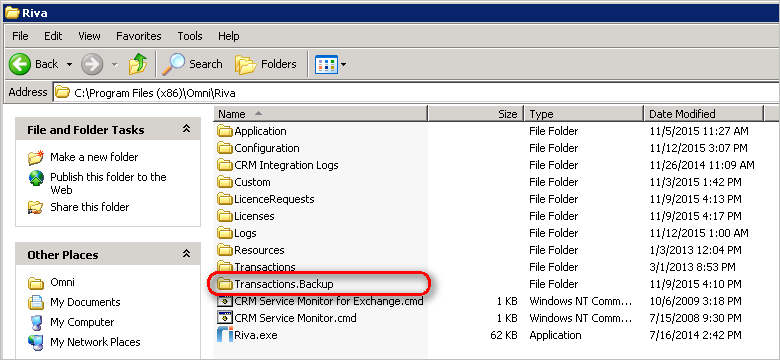Select the CRM Integration Logs folder icon
This screenshot has width=780, height=360.
[x=225, y=165]
